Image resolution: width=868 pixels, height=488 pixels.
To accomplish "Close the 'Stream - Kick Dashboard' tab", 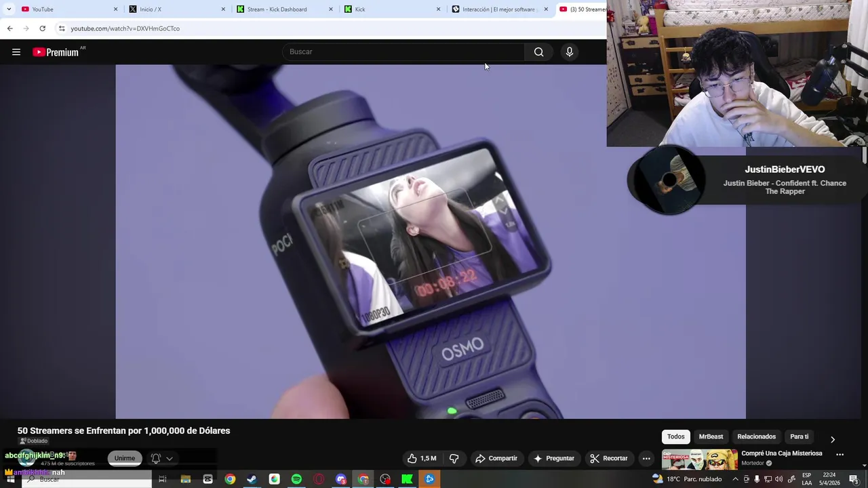I will (331, 9).
